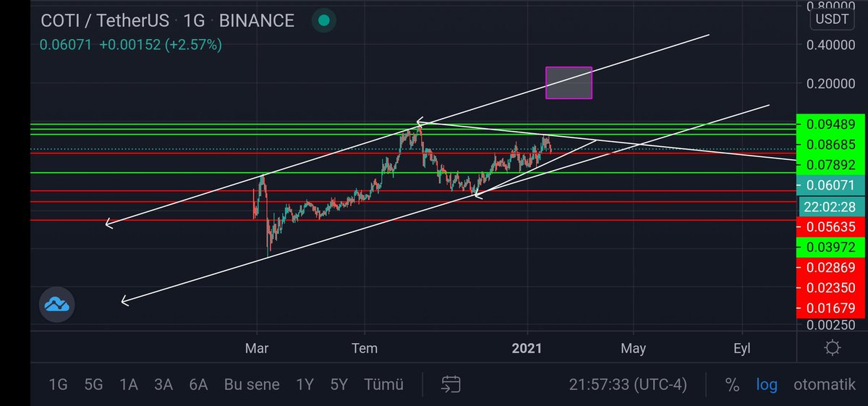
Task: Select the purple target rectangle drawing
Action: click(x=569, y=83)
